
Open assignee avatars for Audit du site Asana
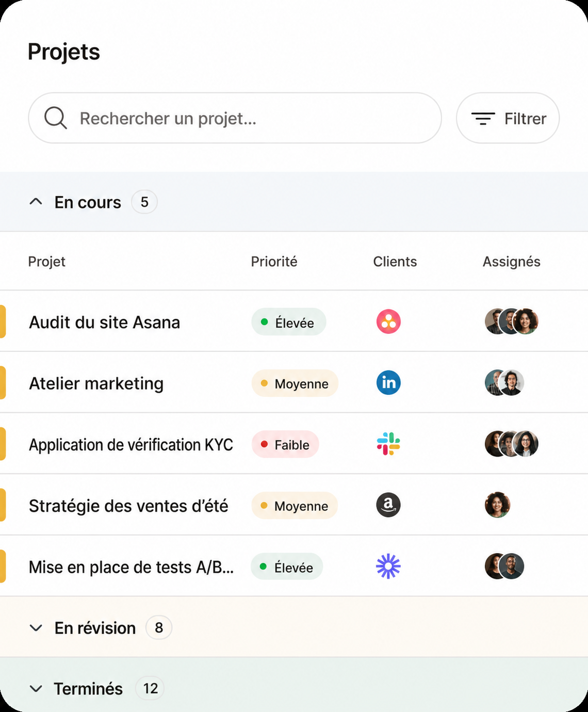[512, 321]
